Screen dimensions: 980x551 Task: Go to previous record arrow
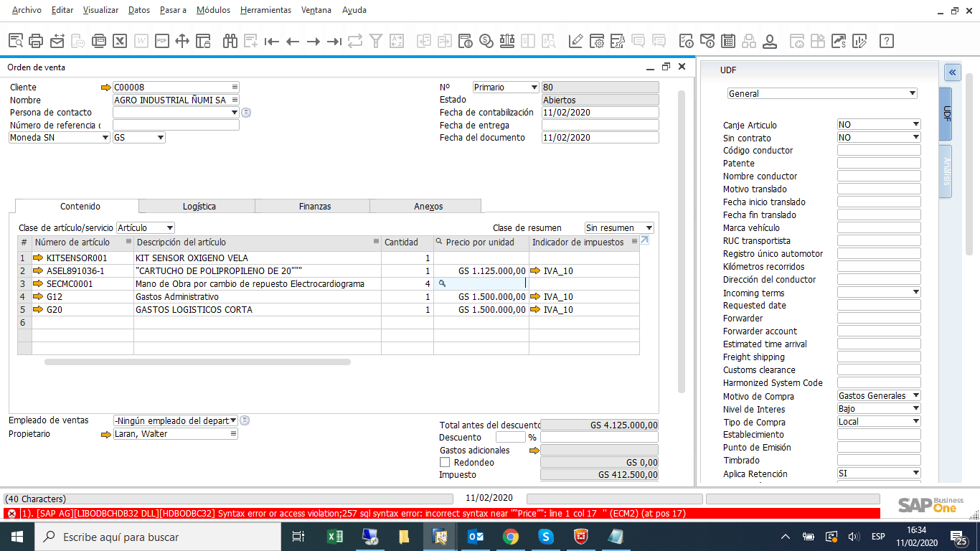[292, 41]
